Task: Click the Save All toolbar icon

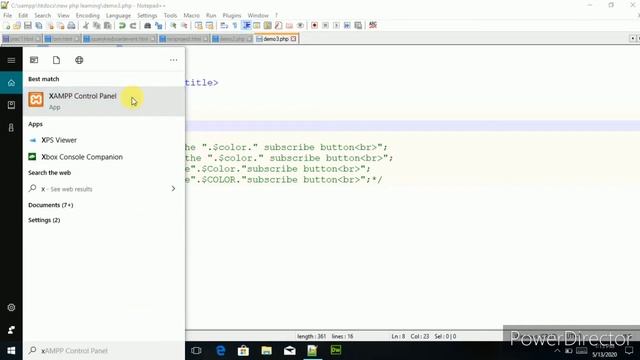Action: pyautogui.click(x=39, y=25)
